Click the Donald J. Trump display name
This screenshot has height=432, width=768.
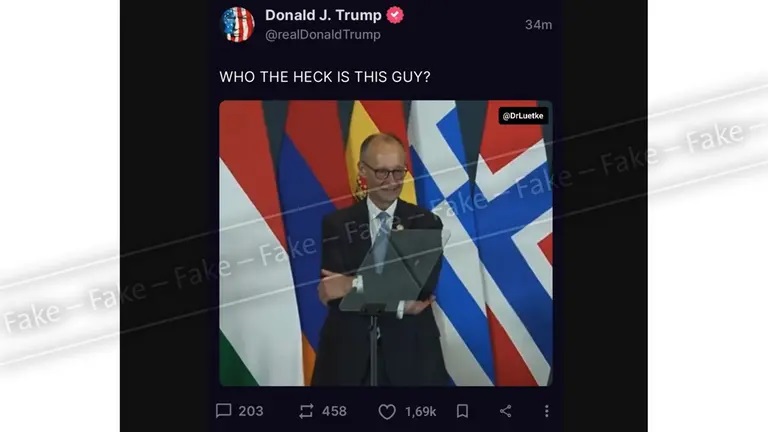323,15
